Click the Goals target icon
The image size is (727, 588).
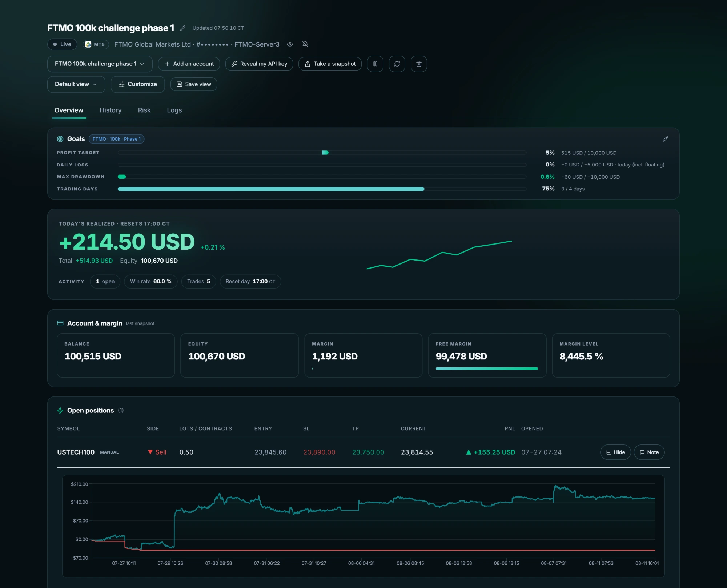click(x=60, y=139)
